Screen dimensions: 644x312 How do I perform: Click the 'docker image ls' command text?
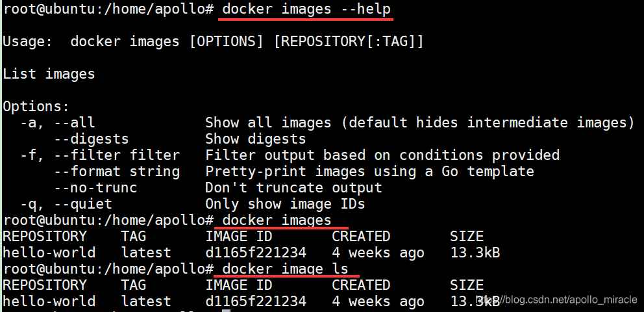(285, 269)
